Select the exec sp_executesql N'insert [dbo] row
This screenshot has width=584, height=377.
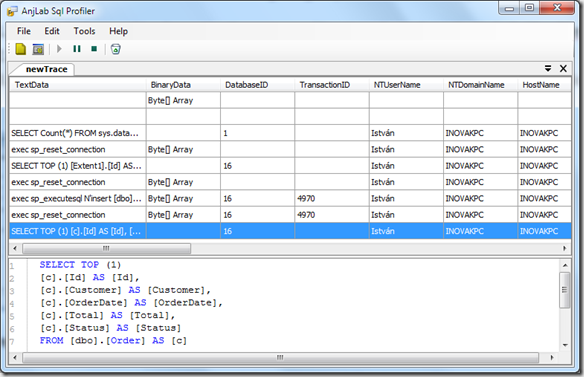tap(291, 199)
